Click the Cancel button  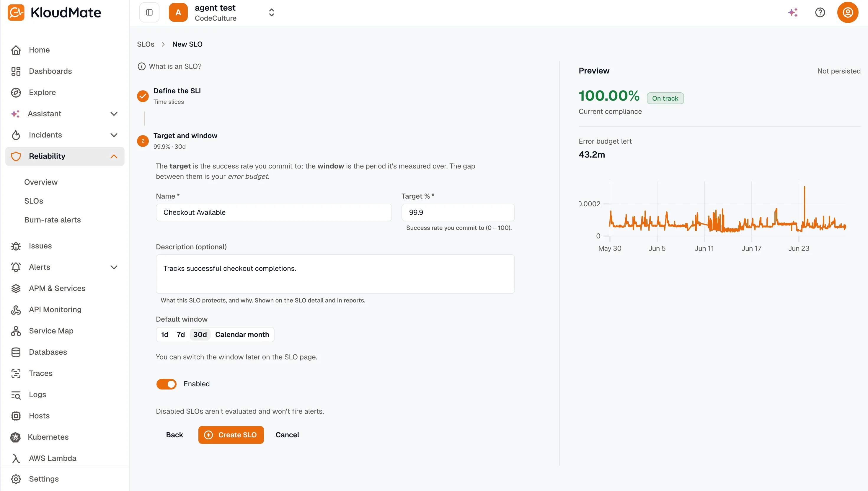tap(287, 435)
